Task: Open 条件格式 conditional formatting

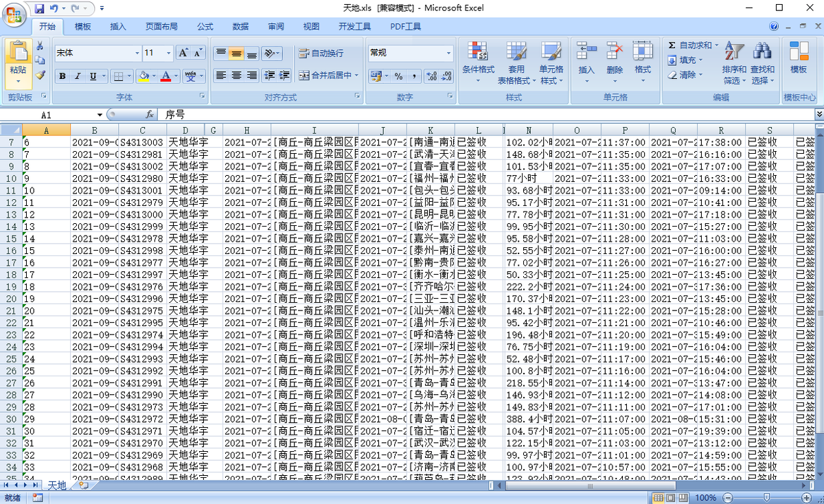Action: pyautogui.click(x=478, y=62)
